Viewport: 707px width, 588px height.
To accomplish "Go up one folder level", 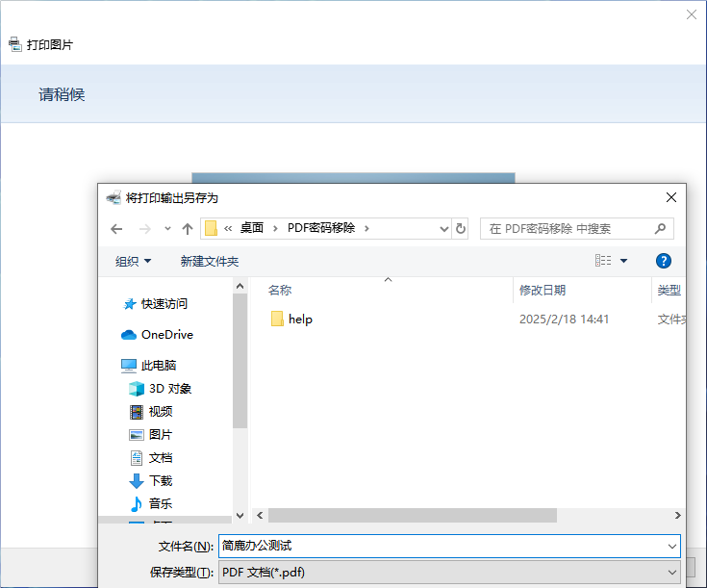I will (188, 229).
